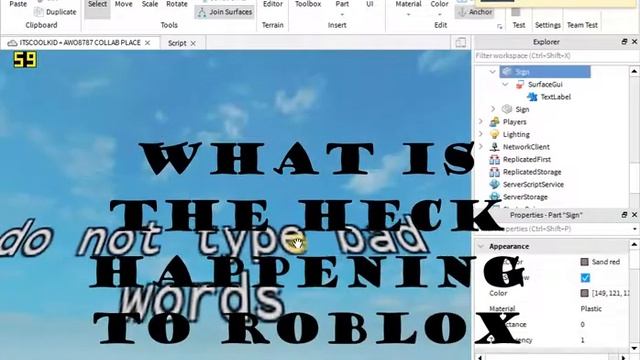This screenshot has height=360, width=640.
Task: Click the Paste button
Action: click(18, 4)
